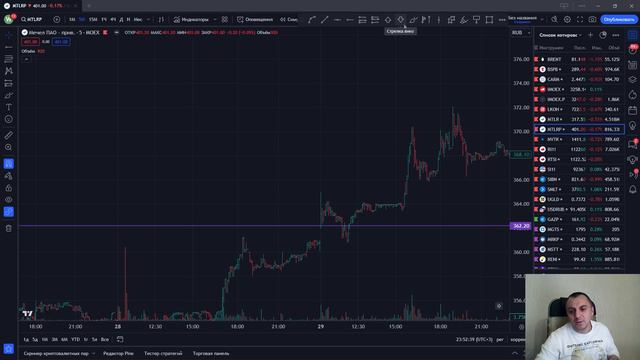The width and height of the screenshot is (640, 360).
Task: Select 1Д range at chart bottom
Action: click(26, 340)
